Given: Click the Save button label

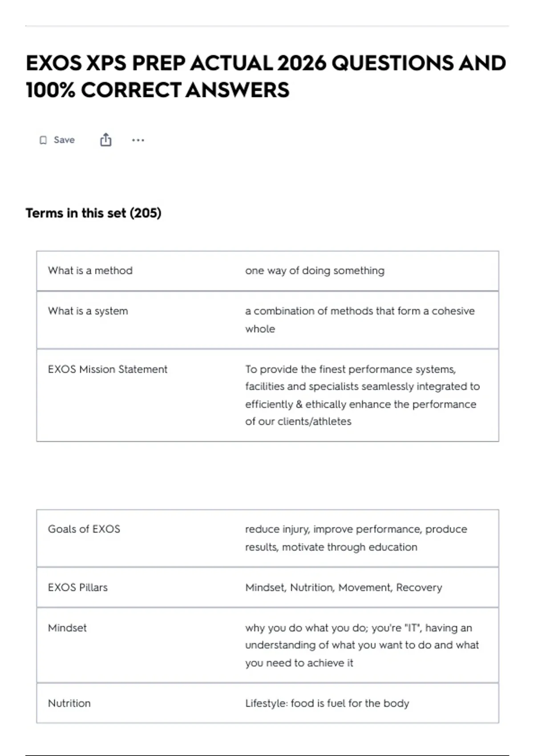Looking at the screenshot, I should click(x=64, y=140).
